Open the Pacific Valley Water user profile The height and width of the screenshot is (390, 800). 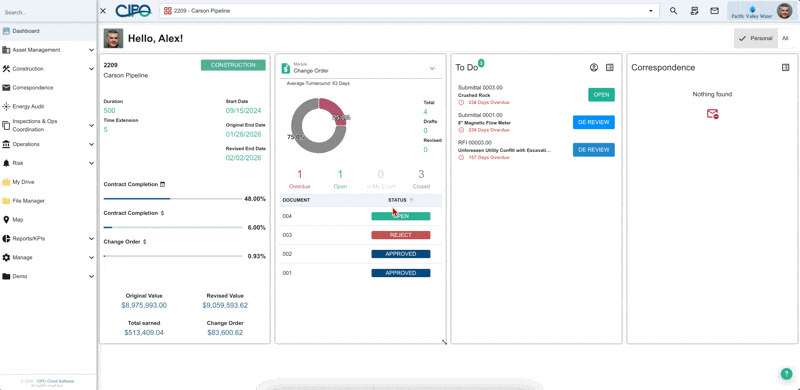coord(762,11)
